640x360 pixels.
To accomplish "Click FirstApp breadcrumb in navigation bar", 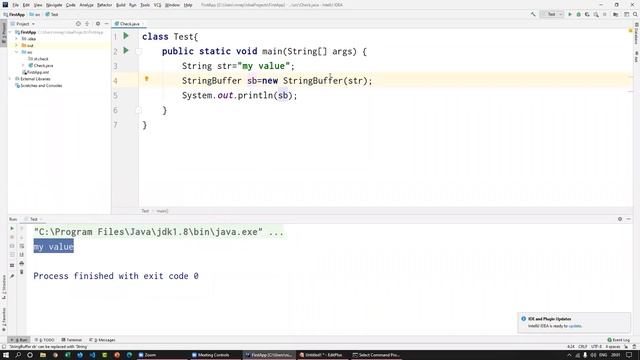I will point(14,14).
